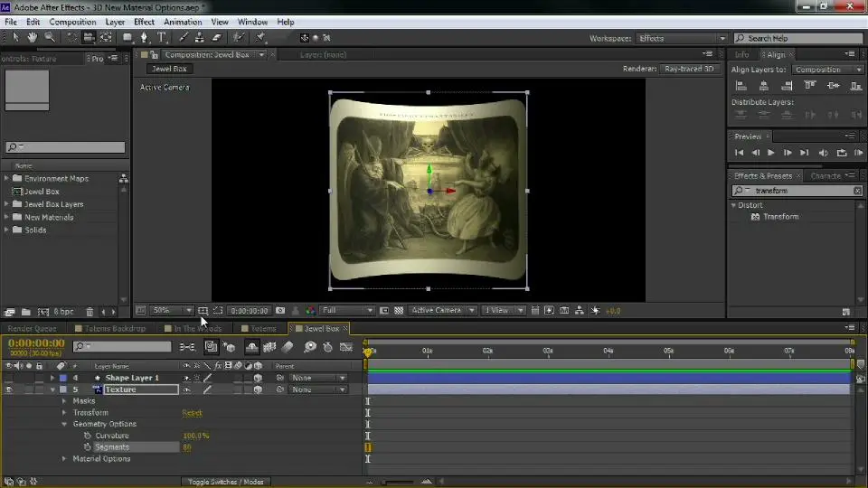This screenshot has width=868, height=488.
Task: Select the Brush tool
Action: pyautogui.click(x=184, y=38)
